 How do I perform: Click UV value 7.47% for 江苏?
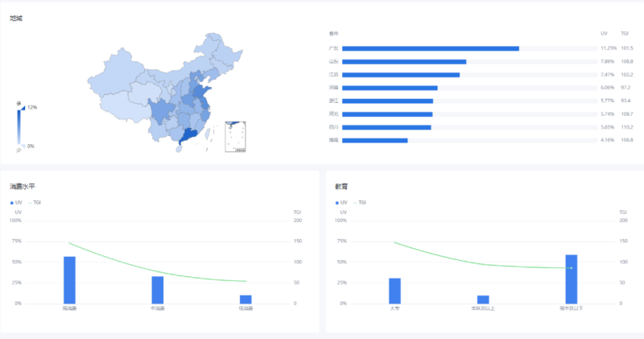(608, 74)
